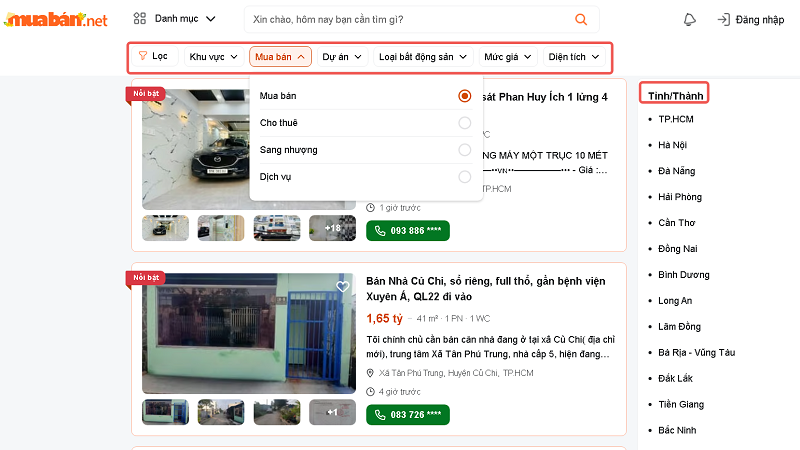Open the main photo of car garage listing

[x=196, y=149]
